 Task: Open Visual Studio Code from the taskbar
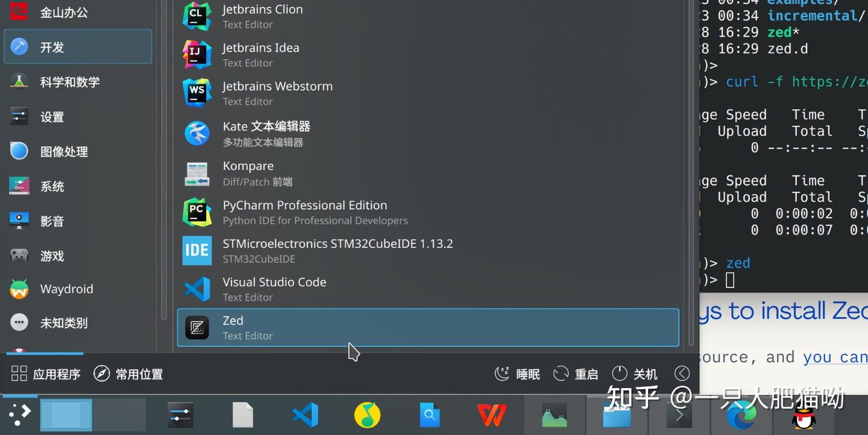click(x=305, y=415)
